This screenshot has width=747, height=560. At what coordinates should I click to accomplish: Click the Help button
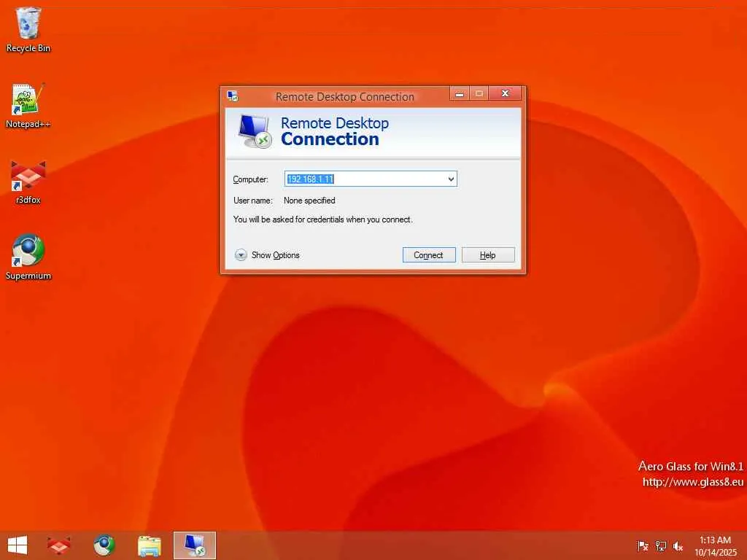point(488,254)
